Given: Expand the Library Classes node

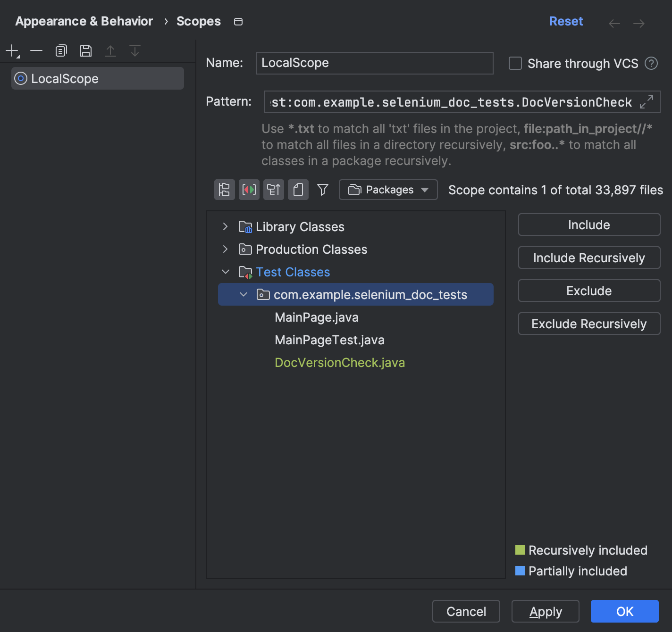Looking at the screenshot, I should pos(226,227).
